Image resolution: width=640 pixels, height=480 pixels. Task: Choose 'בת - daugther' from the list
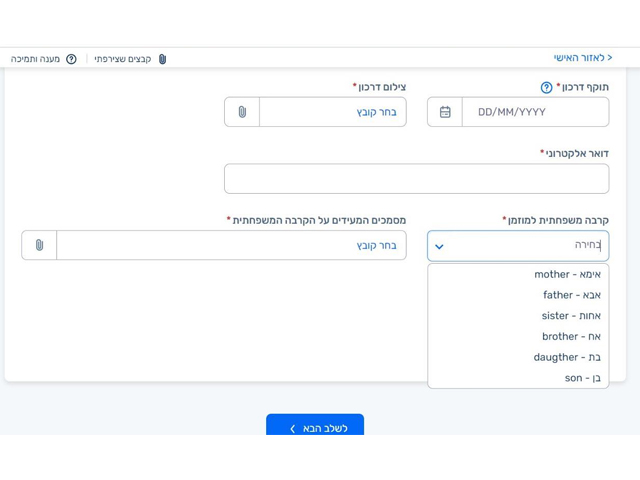[x=566, y=357]
